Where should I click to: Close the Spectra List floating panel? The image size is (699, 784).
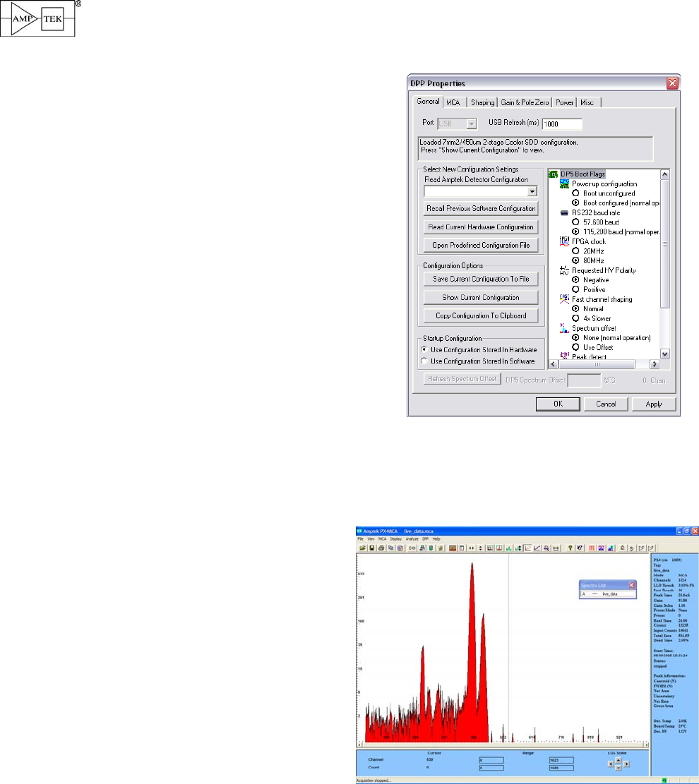631,585
